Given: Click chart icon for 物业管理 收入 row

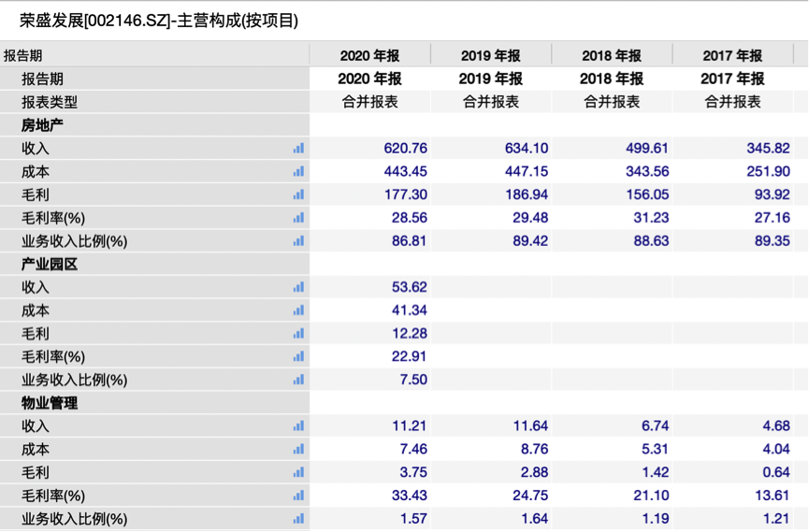Looking at the screenshot, I should 298,425.
